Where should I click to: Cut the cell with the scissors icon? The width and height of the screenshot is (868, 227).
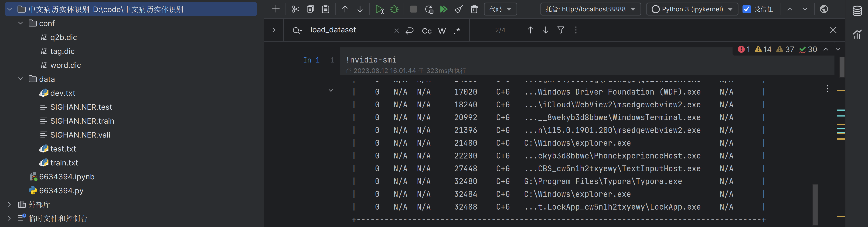(x=295, y=9)
